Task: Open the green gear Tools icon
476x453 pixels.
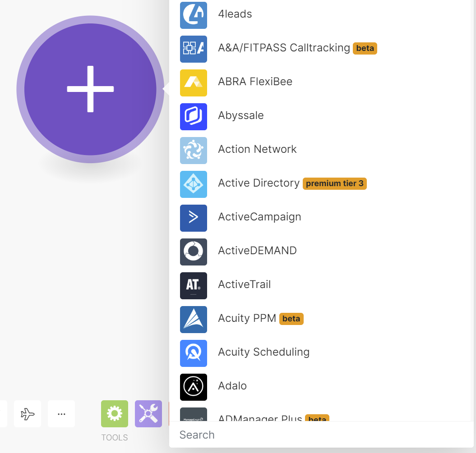Action: (x=115, y=414)
